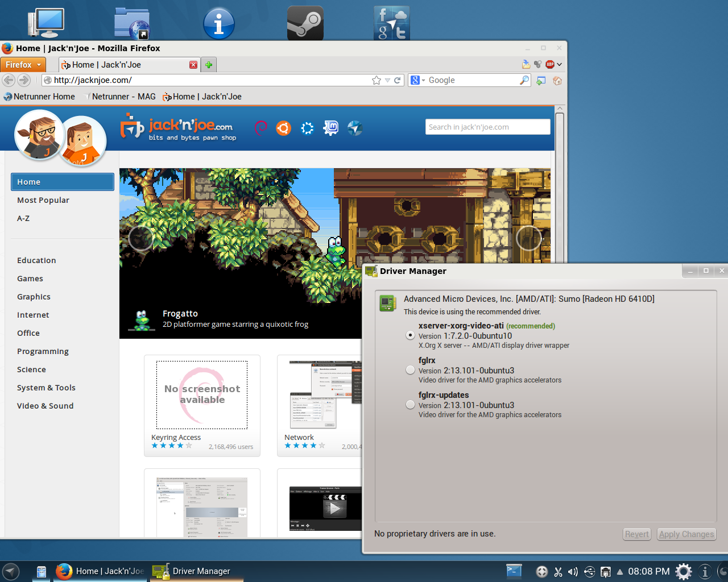Select the xserver-xorg-video-ati driver option
The height and width of the screenshot is (582, 728).
[x=410, y=335]
